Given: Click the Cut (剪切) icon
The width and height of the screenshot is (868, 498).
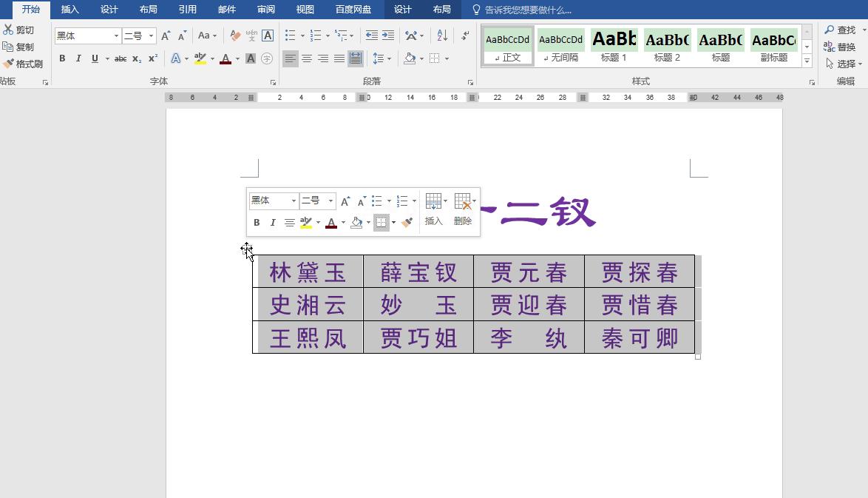Looking at the screenshot, I should tap(22, 30).
